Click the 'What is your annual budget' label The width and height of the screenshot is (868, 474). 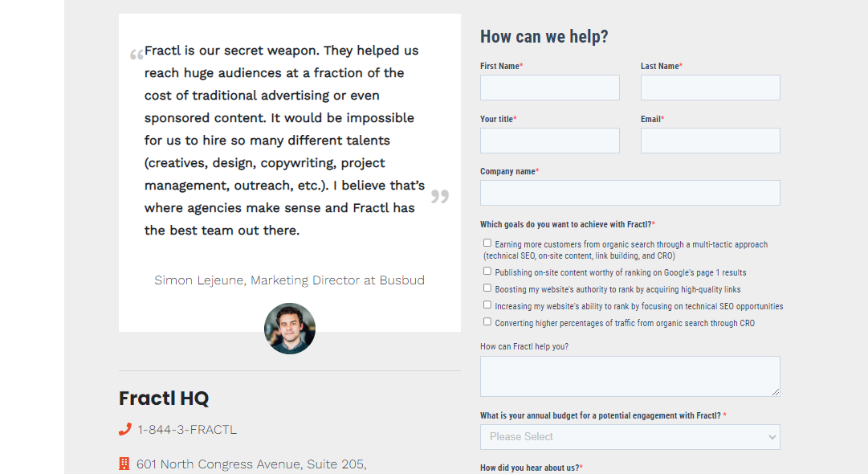click(603, 415)
